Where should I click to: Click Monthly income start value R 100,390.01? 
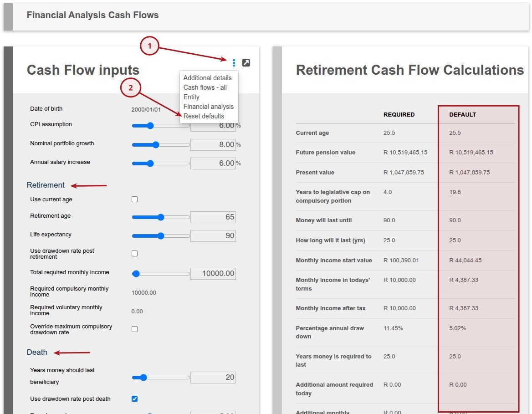coord(401,260)
